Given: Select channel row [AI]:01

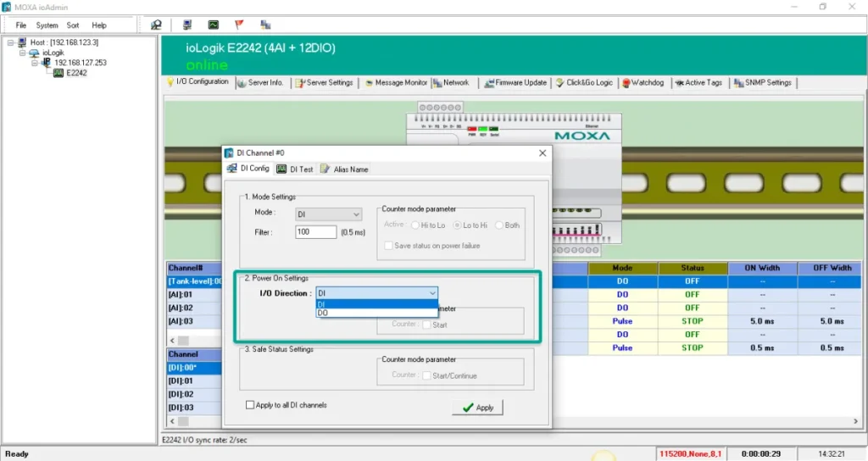Looking at the screenshot, I should (194, 294).
